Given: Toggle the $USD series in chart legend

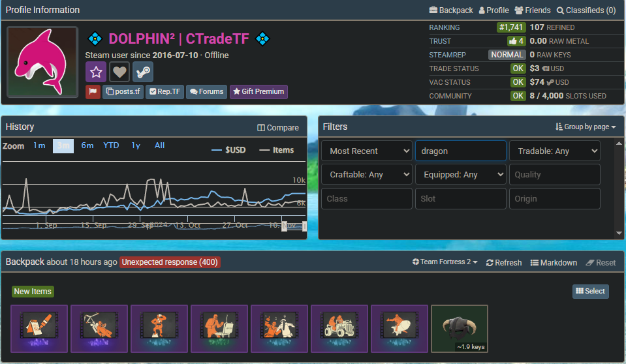Looking at the screenshot, I should pos(228,150).
